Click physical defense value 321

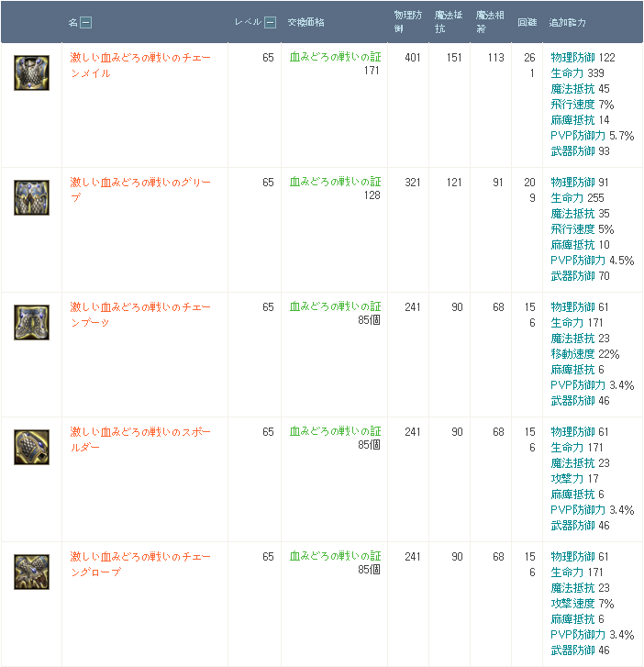click(413, 183)
